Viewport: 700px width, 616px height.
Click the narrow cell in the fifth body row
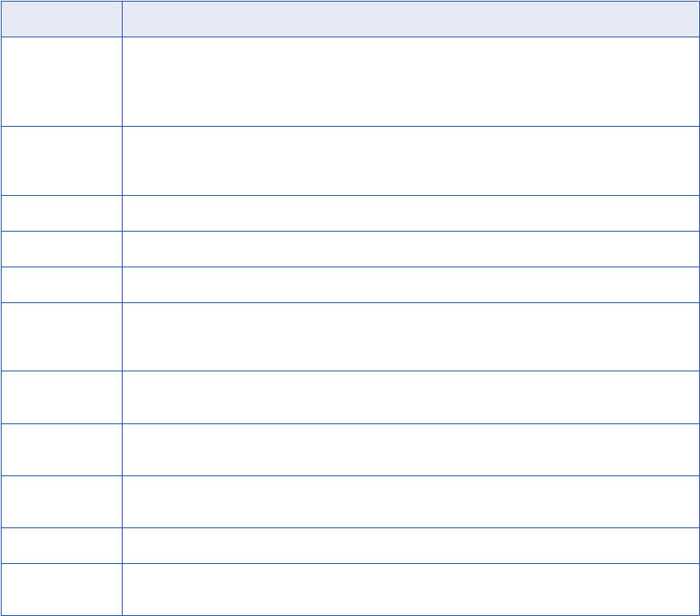[61, 284]
